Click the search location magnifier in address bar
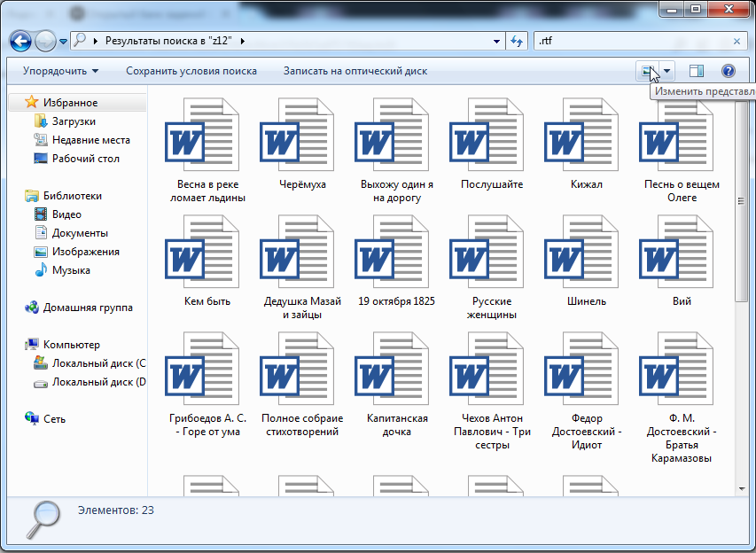This screenshot has width=756, height=553. (80, 41)
